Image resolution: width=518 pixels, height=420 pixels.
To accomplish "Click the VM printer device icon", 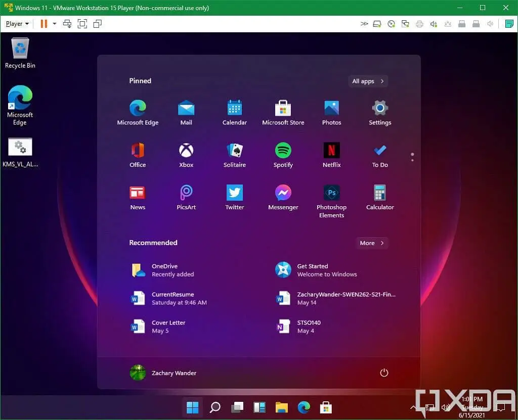I will click(419, 23).
